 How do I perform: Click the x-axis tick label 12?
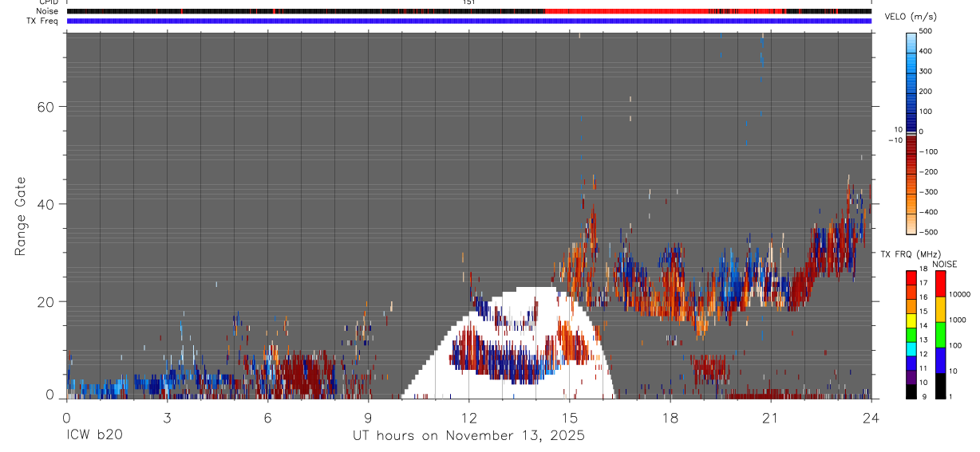pos(469,417)
